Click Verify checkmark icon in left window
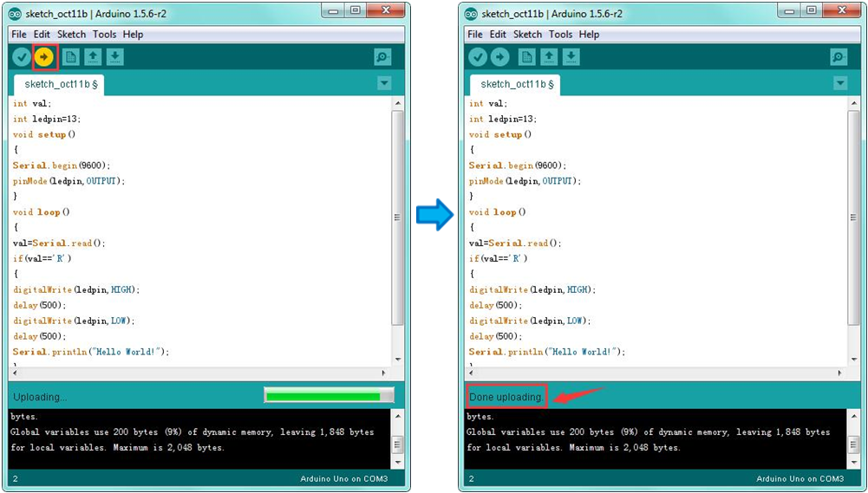The image size is (868, 493). click(22, 57)
